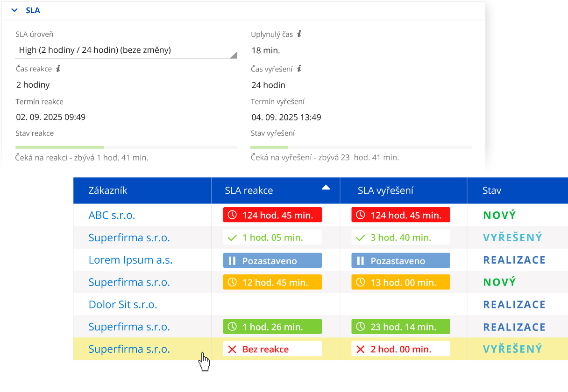Click the Stav vyřešení progress bar
This screenshot has width=568, height=392.
tap(361, 147)
